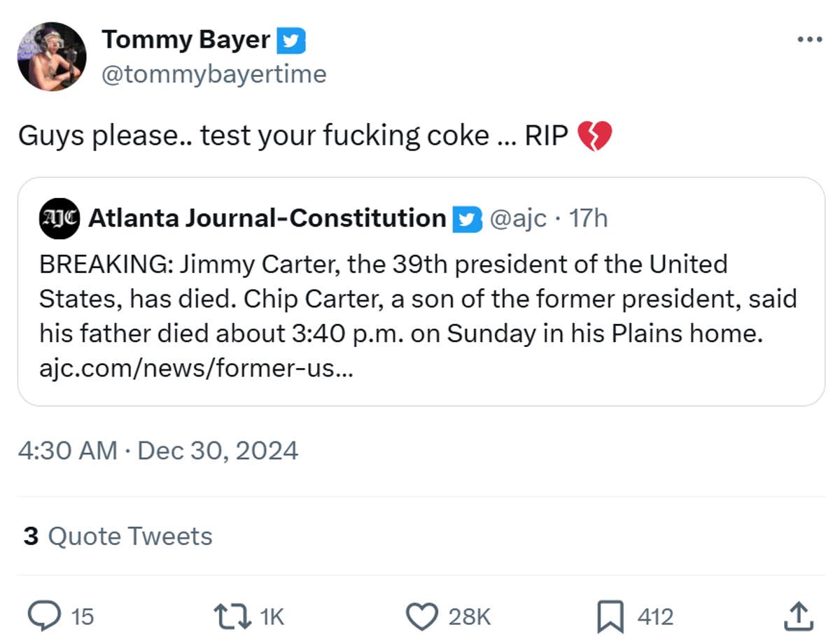The width and height of the screenshot is (840, 643).
Task: Click the 17h timestamp on the quoted tweet
Action: 588,218
